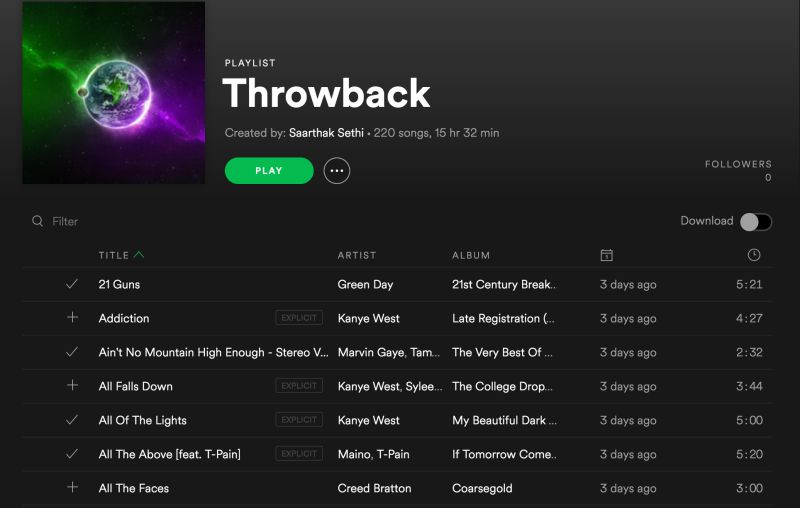Viewport: 800px width, 508px height.
Task: Uncheck saved mark for All Of The Lights
Action: (x=72, y=420)
